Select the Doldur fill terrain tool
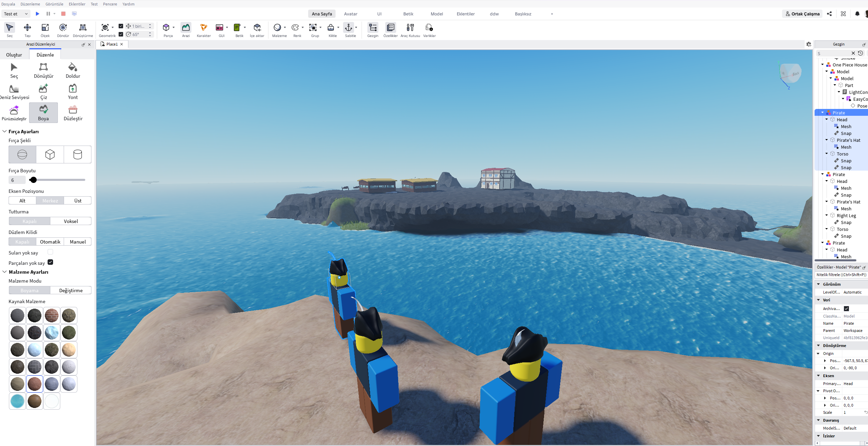Image resolution: width=868 pixels, height=446 pixels. (73, 71)
